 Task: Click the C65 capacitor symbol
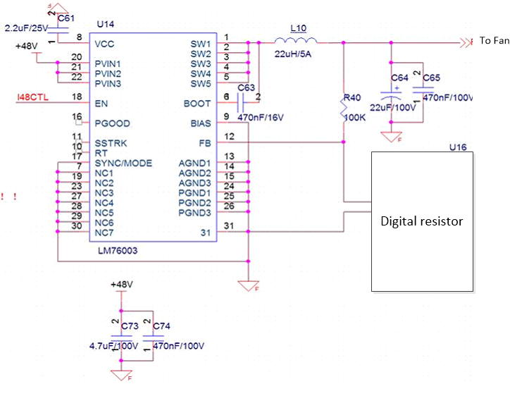423,90
